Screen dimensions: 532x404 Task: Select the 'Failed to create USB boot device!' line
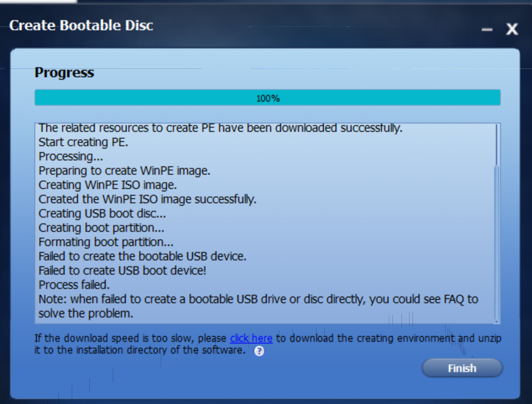pyautogui.click(x=122, y=270)
